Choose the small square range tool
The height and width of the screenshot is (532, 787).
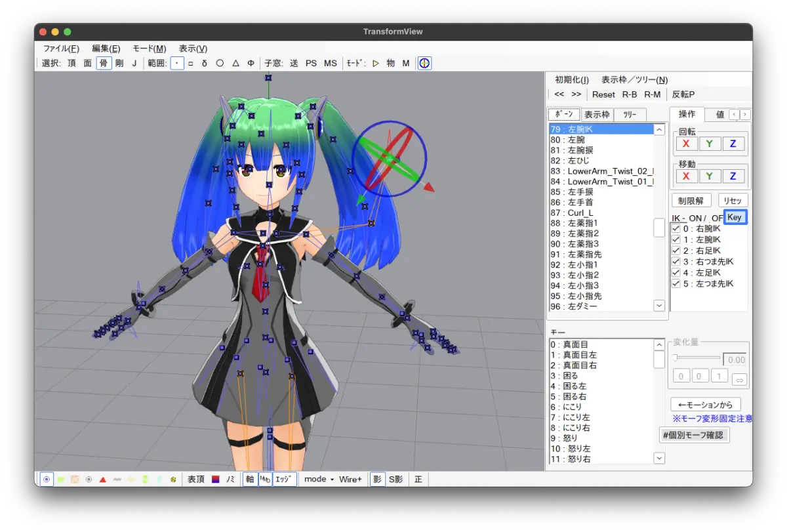tap(191, 63)
